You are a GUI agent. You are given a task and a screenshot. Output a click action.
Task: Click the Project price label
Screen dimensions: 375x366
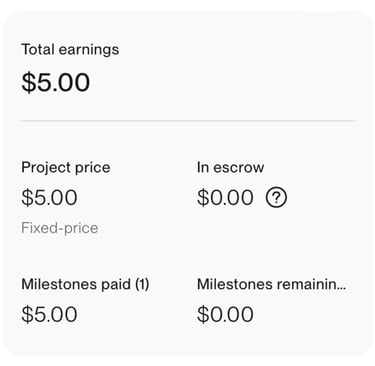(66, 167)
